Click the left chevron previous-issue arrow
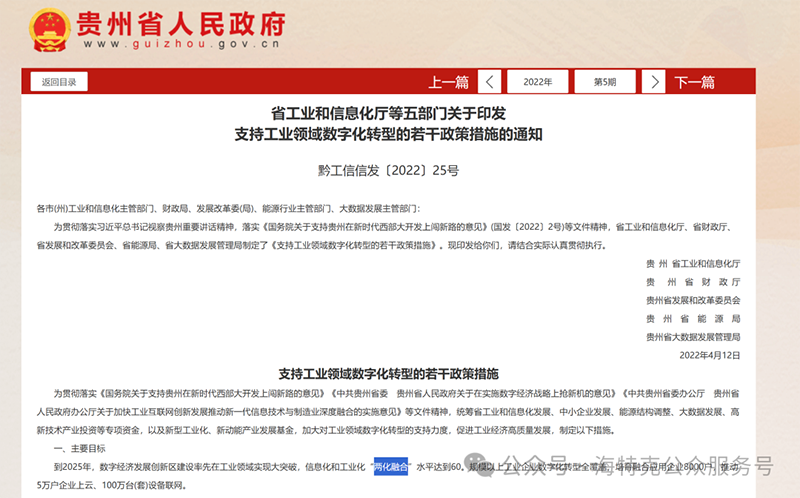800x498 pixels. [x=490, y=81]
